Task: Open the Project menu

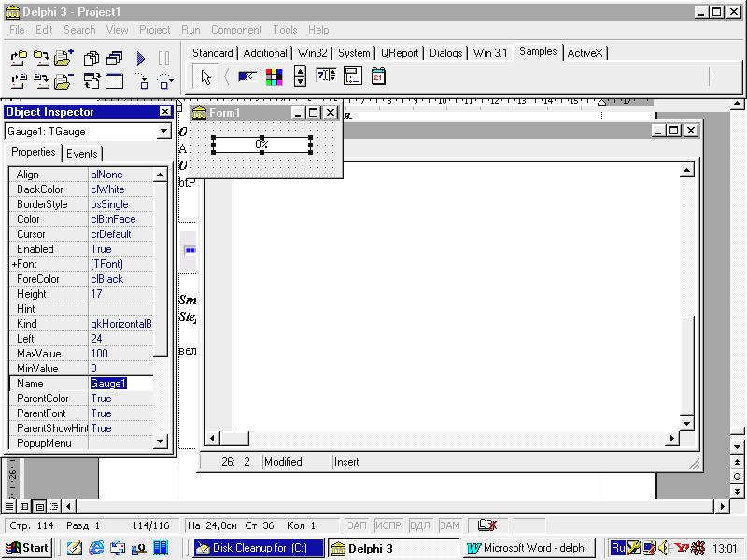Action: coord(154,30)
